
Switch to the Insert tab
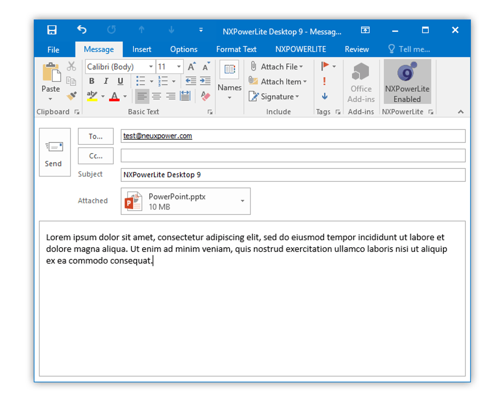click(142, 49)
